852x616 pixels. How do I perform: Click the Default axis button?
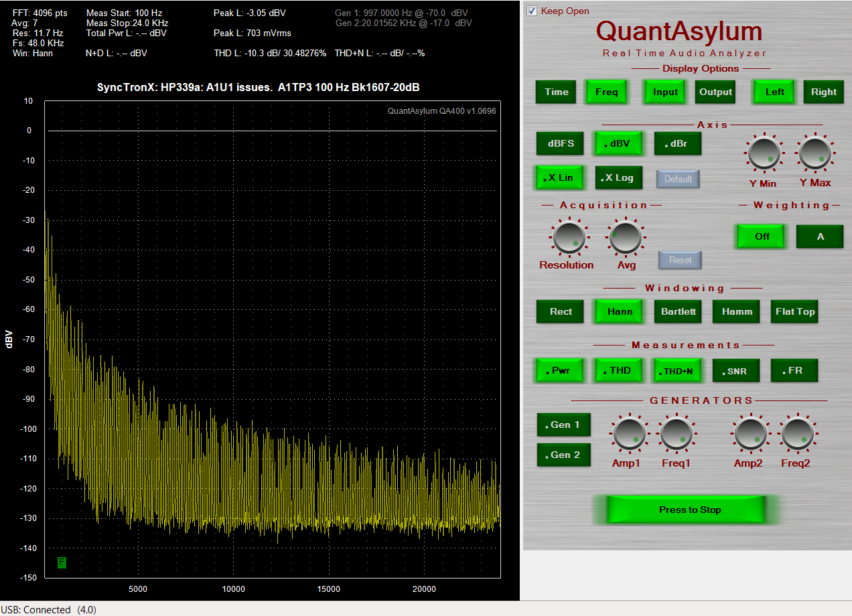coord(678,179)
